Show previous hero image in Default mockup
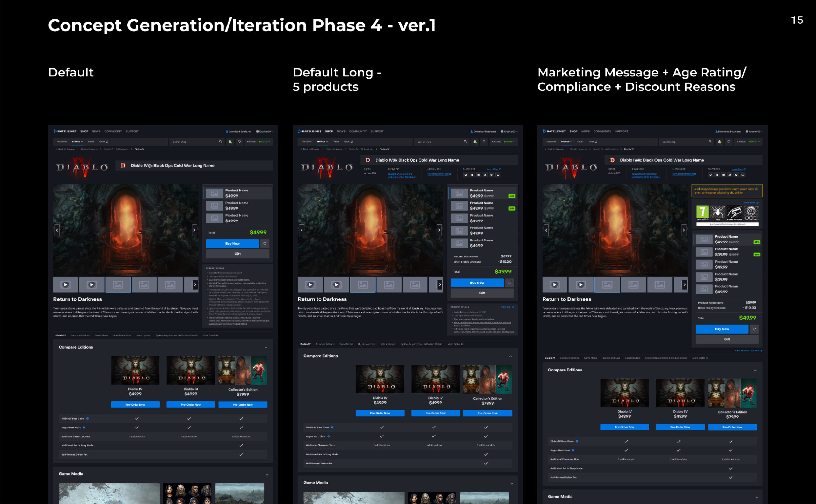The image size is (816, 504). coord(57,230)
